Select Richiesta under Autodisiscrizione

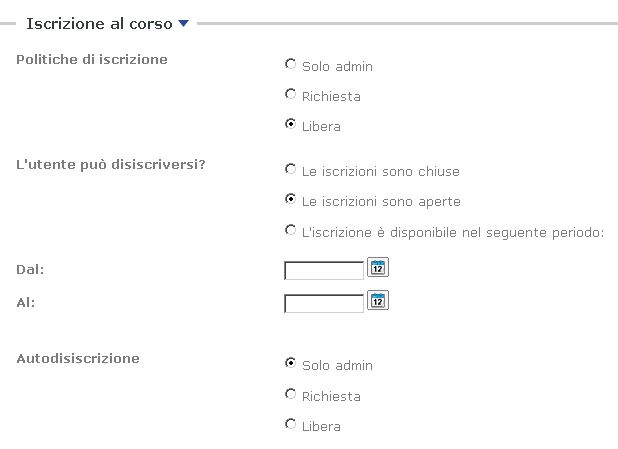coord(291,395)
